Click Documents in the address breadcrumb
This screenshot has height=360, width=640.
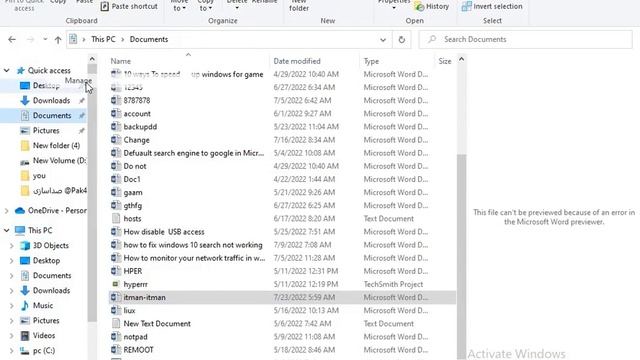(x=149, y=40)
